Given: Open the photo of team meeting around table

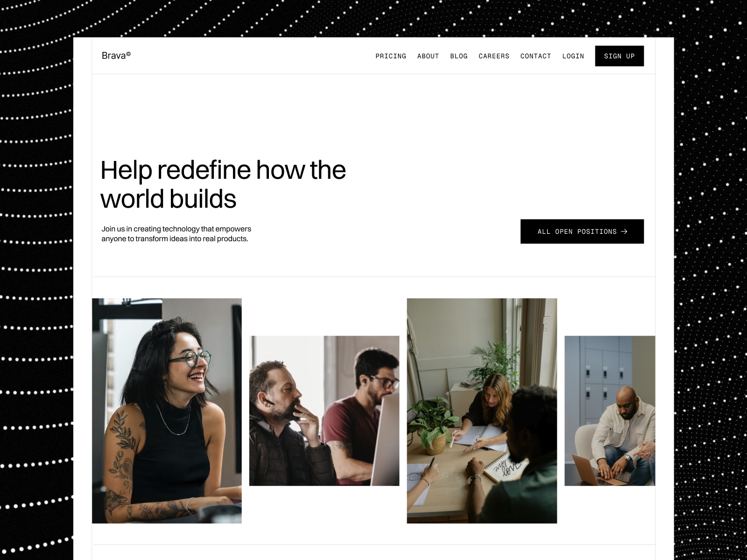Looking at the screenshot, I should (482, 411).
